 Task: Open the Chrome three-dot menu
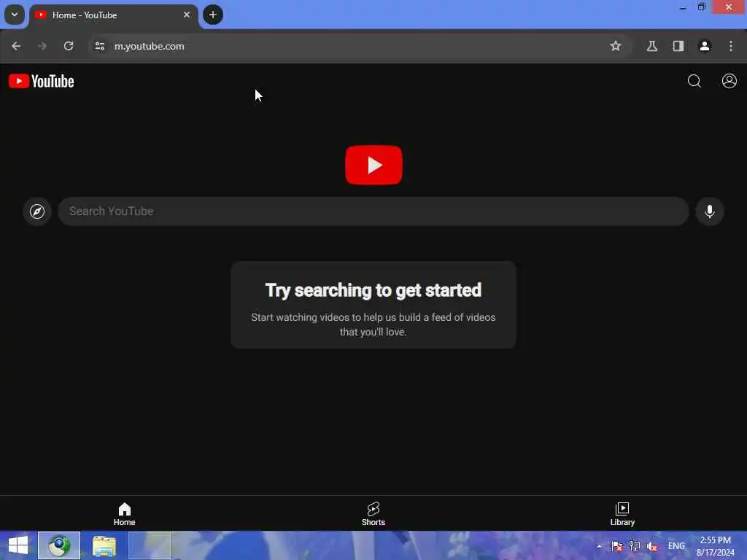(x=731, y=46)
